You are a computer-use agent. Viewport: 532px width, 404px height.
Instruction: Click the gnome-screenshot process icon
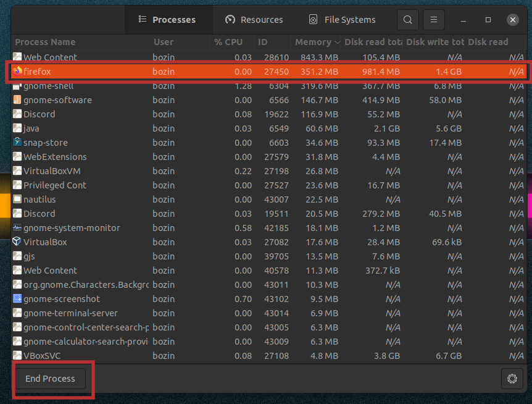[17, 299]
